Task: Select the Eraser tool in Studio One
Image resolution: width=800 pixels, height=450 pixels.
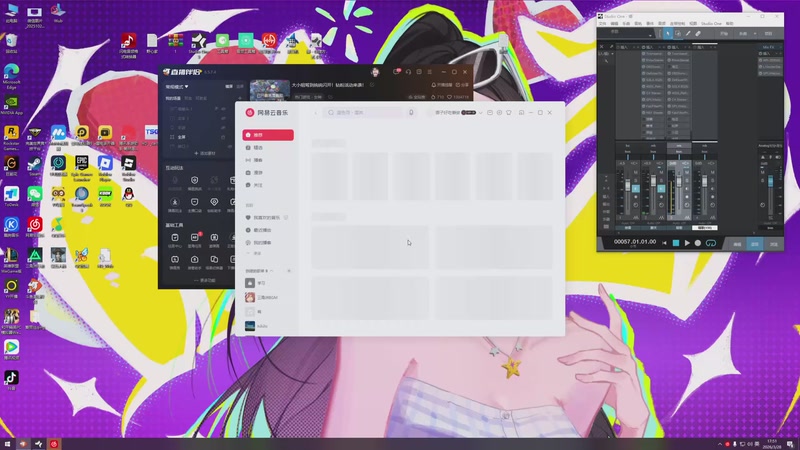Action: [x=698, y=34]
